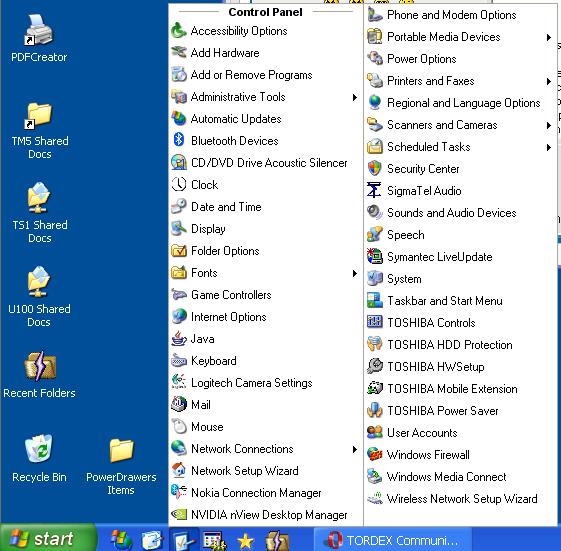Select TOSHIBA Power Saver
The height and width of the screenshot is (551, 561).
click(460, 411)
